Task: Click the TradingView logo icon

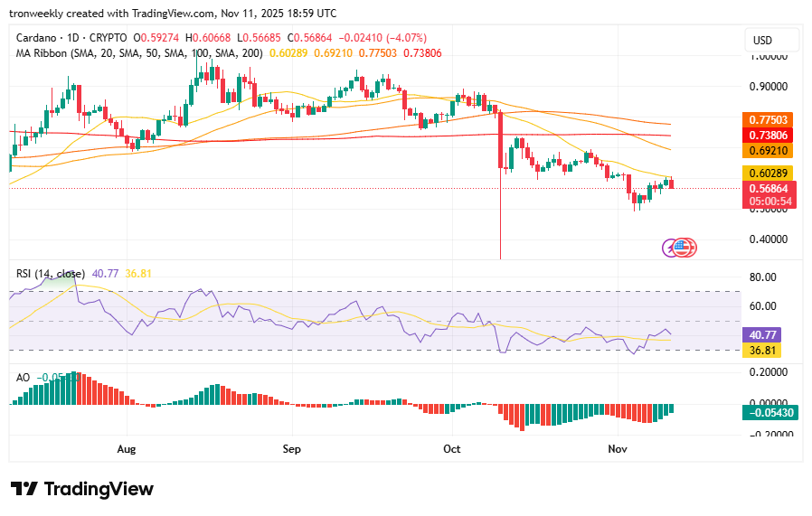Action: point(24,489)
